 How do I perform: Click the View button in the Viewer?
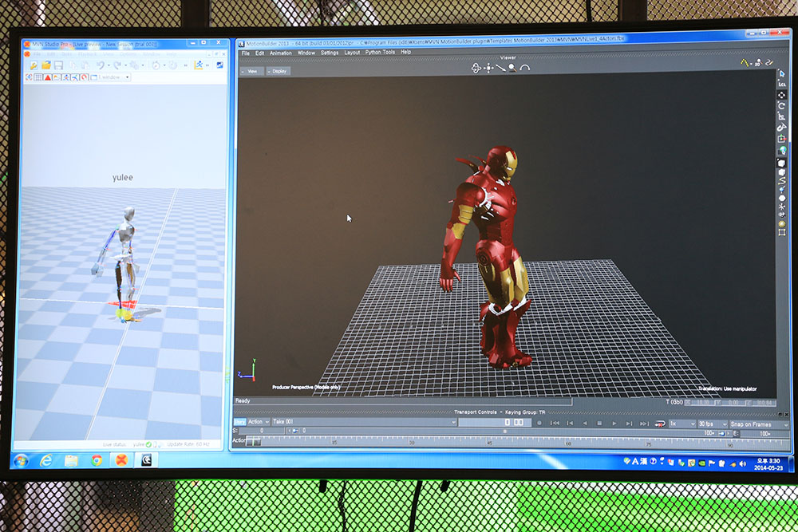[252, 71]
